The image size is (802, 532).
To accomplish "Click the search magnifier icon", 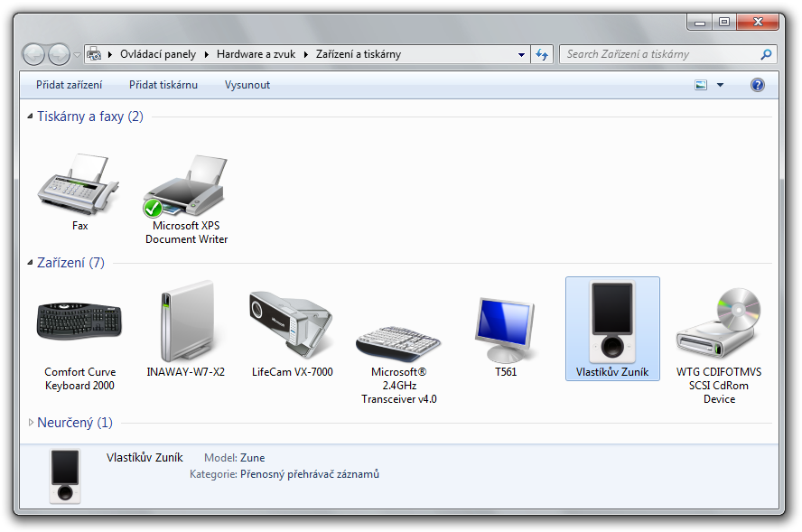I will [x=766, y=54].
